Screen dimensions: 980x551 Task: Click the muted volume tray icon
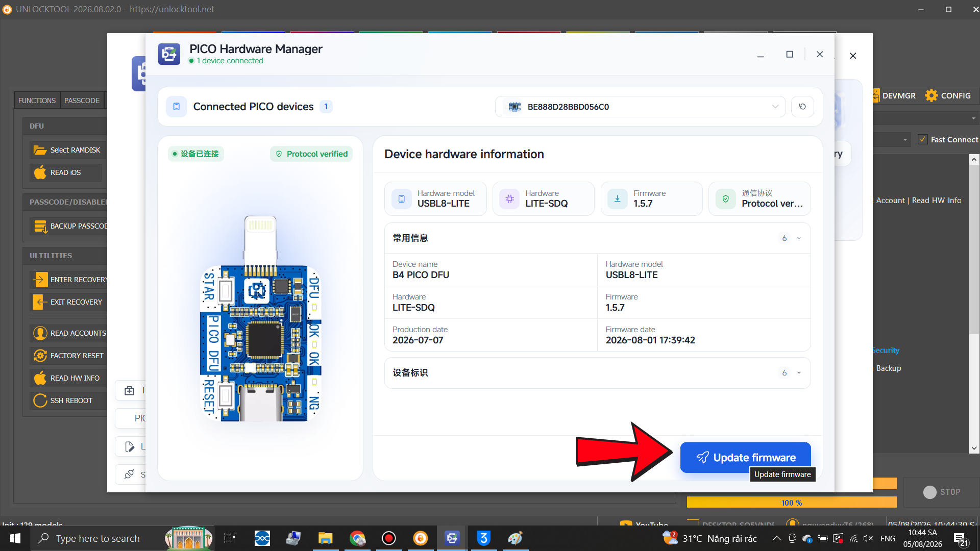click(x=868, y=538)
